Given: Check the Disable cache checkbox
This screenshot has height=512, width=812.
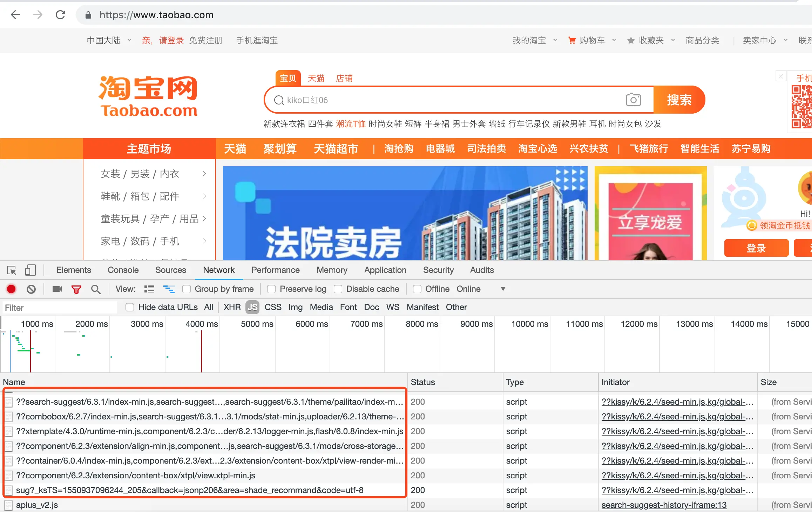Looking at the screenshot, I should [338, 289].
